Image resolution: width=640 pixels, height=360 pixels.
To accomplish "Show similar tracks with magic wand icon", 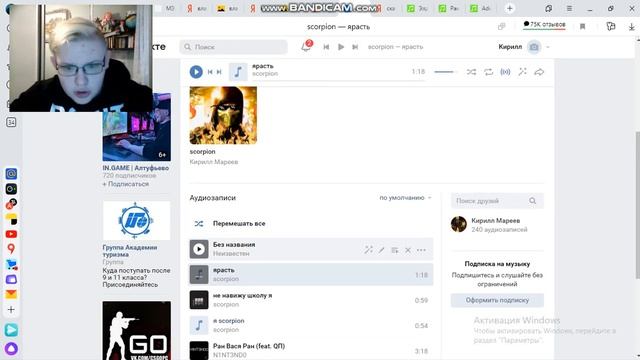I will (522, 72).
